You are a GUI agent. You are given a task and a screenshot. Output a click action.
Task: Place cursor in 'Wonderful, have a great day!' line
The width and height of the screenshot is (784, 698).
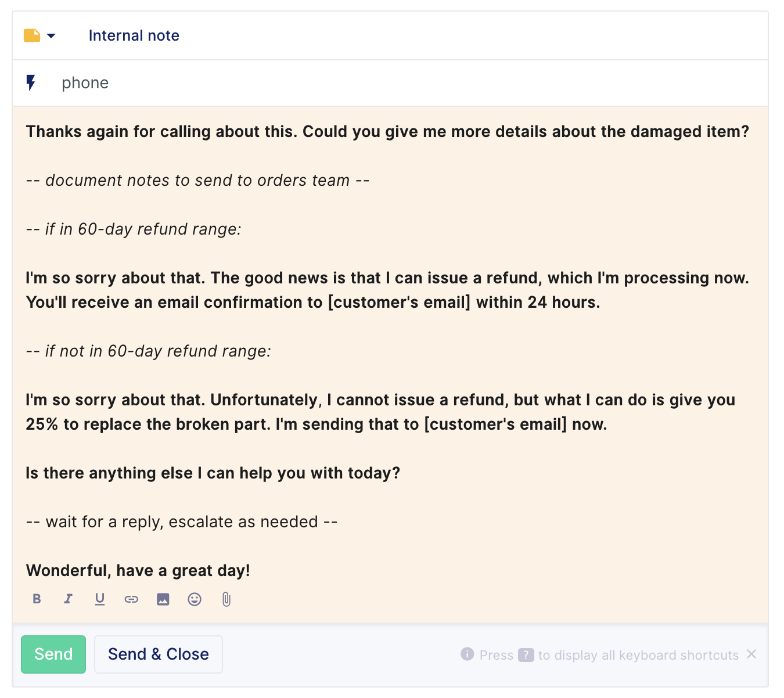pyautogui.click(x=138, y=571)
